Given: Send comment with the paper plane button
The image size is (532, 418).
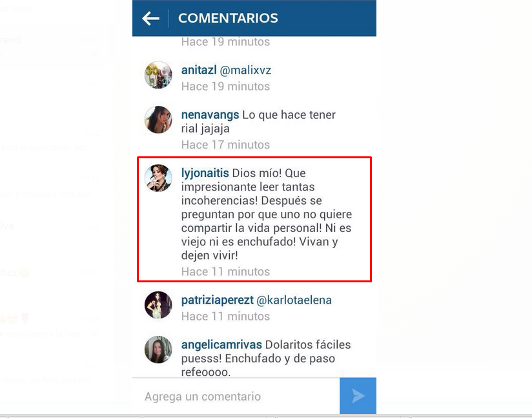Looking at the screenshot, I should pos(358,396).
